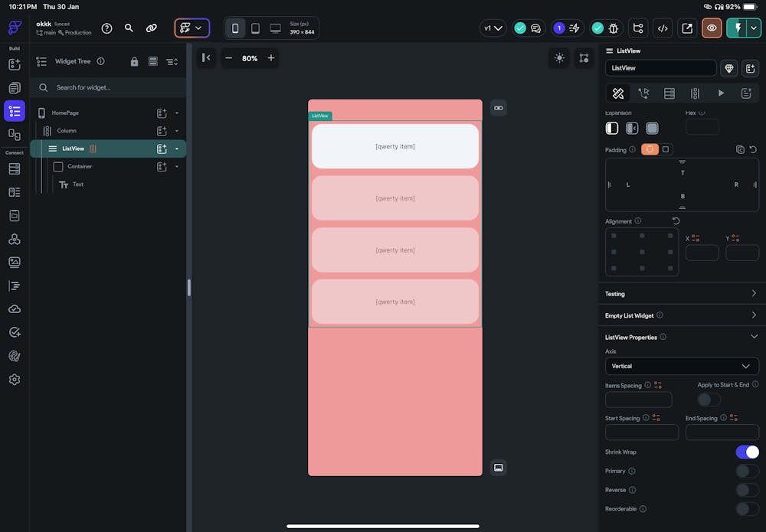Click the preview eye icon button

point(712,28)
